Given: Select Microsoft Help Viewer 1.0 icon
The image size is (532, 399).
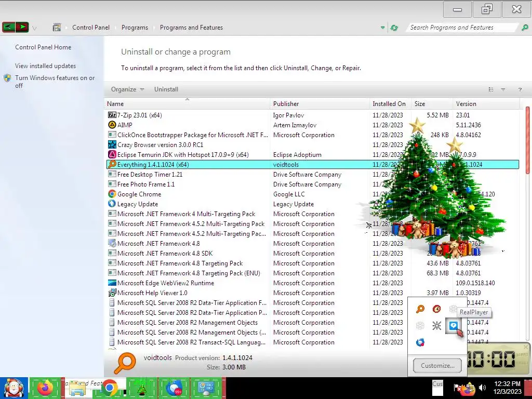Looking at the screenshot, I should (112, 292).
